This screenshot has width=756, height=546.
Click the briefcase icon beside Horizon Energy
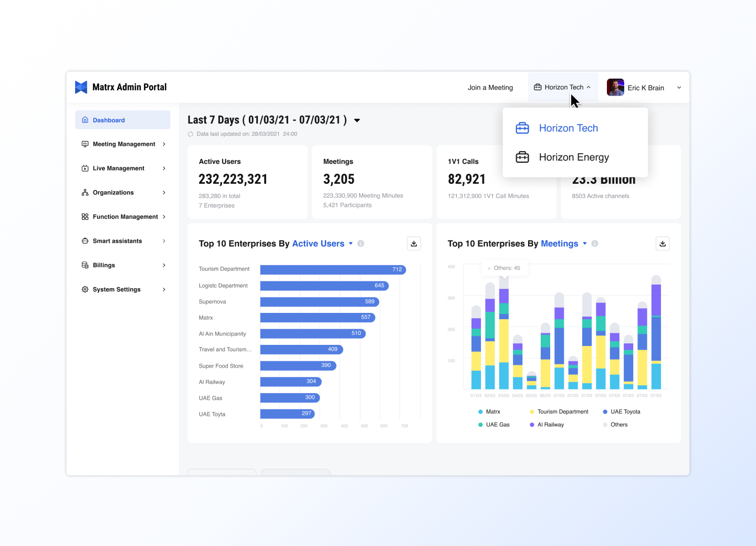pos(522,157)
